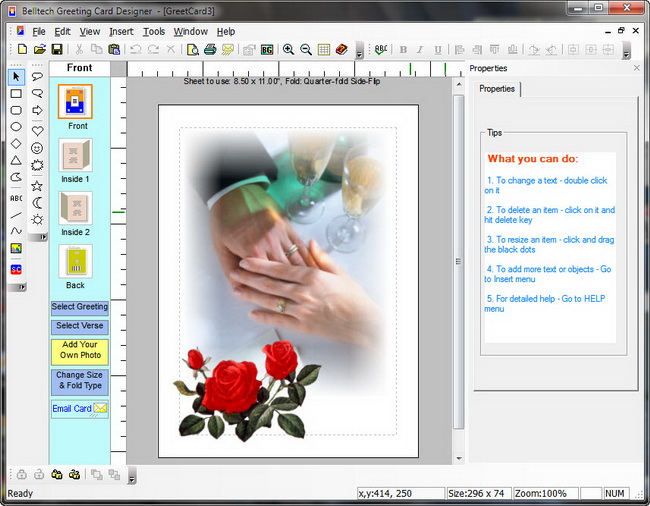Image resolution: width=650 pixels, height=506 pixels.
Task: Switch to the Properties tab
Action: (497, 89)
